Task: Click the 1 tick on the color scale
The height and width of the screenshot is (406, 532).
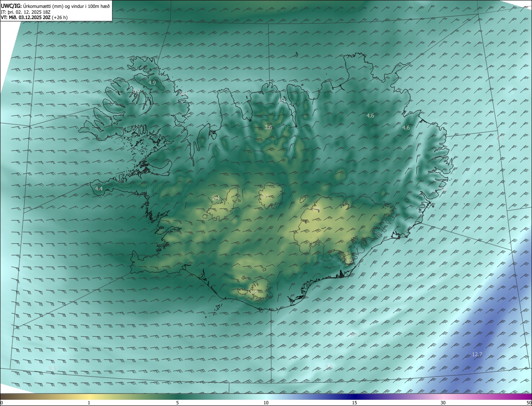Action: click(x=89, y=403)
